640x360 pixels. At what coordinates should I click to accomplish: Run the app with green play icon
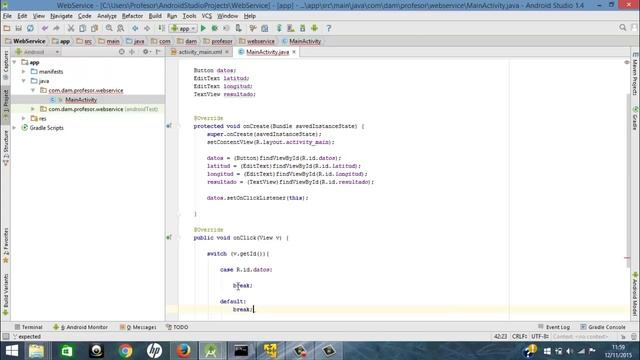point(203,28)
